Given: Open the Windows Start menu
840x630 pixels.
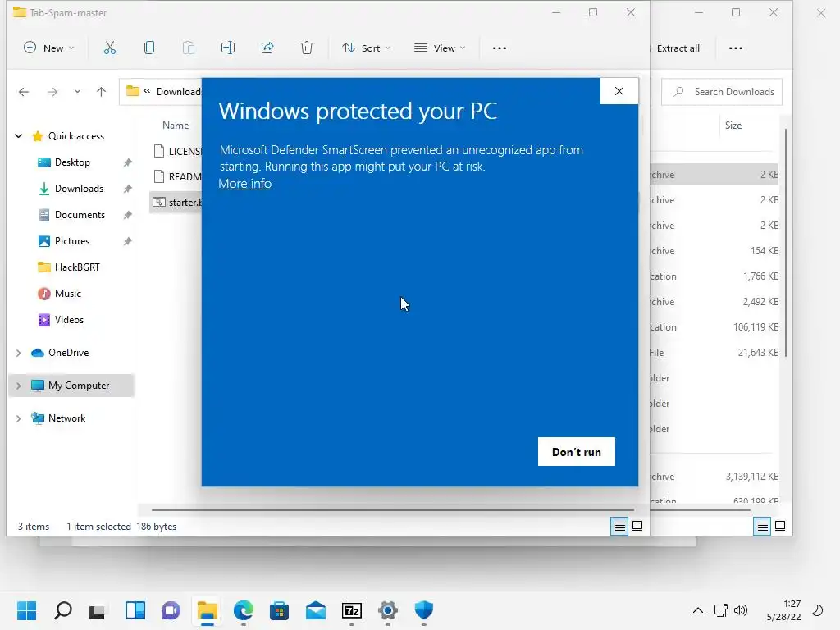Looking at the screenshot, I should [27, 610].
